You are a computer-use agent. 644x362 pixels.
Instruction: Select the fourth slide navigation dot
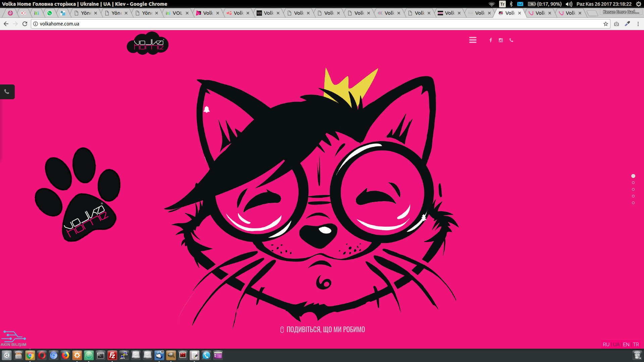point(633,196)
